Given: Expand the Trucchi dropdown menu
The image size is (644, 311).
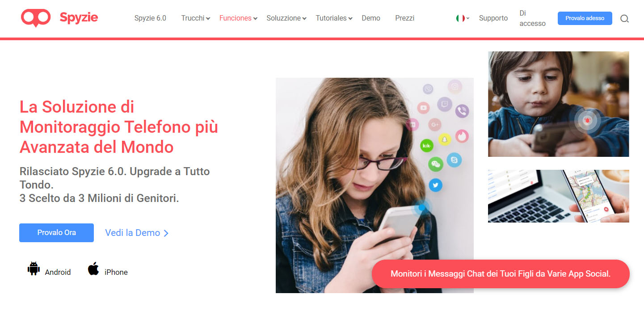Looking at the screenshot, I should tap(195, 18).
